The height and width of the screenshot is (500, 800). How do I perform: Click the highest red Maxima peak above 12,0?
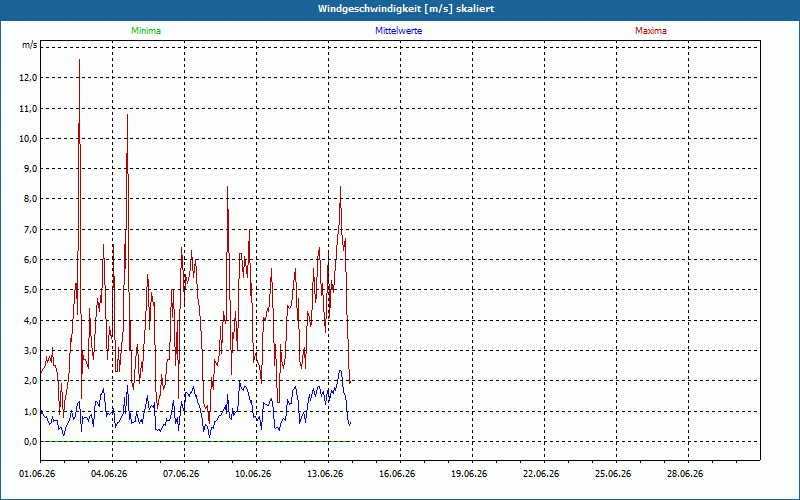(80, 60)
